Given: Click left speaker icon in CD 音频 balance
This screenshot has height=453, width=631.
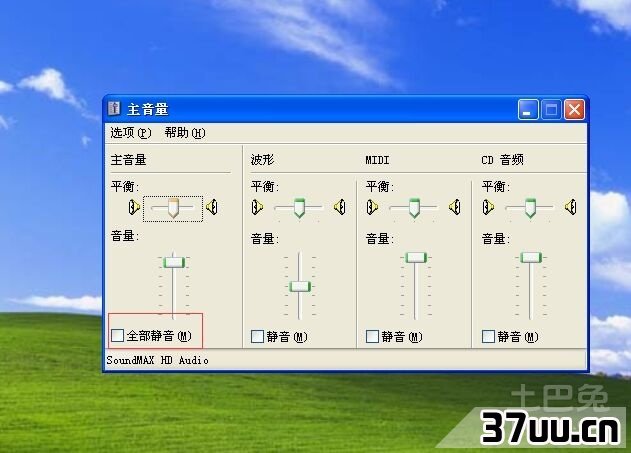Looking at the screenshot, I should pyautogui.click(x=489, y=207).
